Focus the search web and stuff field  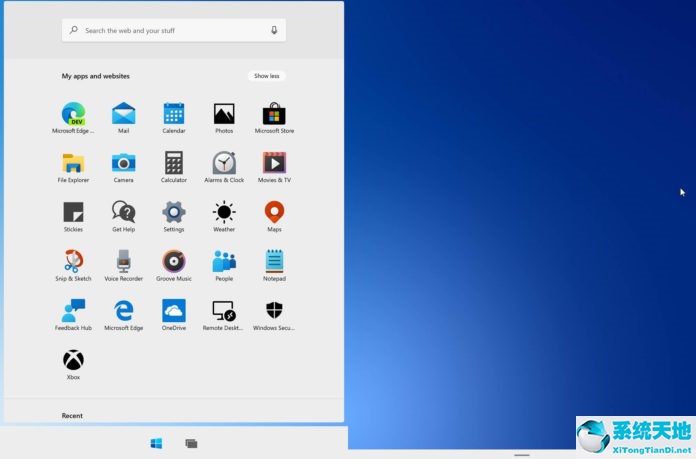click(x=174, y=30)
